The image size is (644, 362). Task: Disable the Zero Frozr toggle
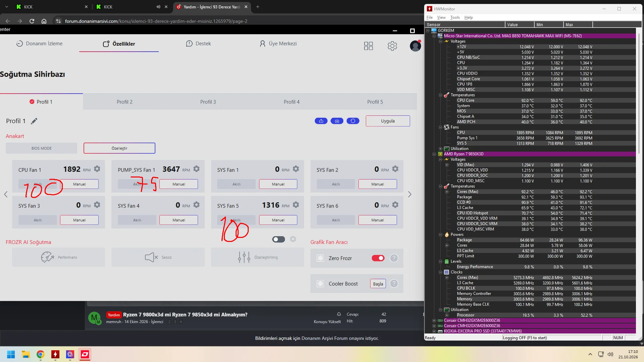(x=378, y=258)
